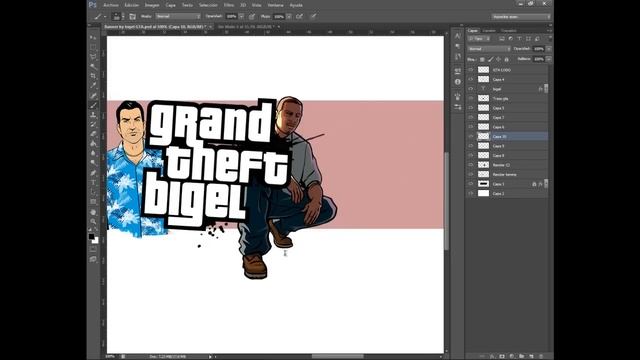The width and height of the screenshot is (640, 360).
Task: Toggle visibility of Capa 2 layer
Action: 471,193
